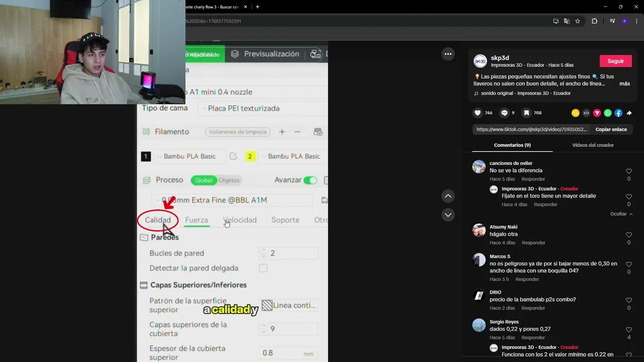Image resolution: width=644 pixels, height=362 pixels.
Task: Open the 'Extra Fine @BBL A1M' preset dropdown
Action: (x=232, y=200)
